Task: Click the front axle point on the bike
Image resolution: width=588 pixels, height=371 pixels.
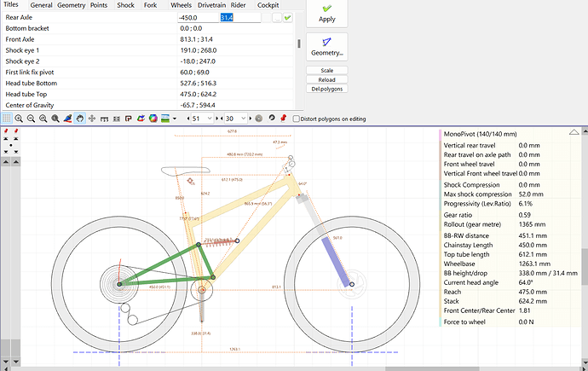Action: tap(352, 284)
